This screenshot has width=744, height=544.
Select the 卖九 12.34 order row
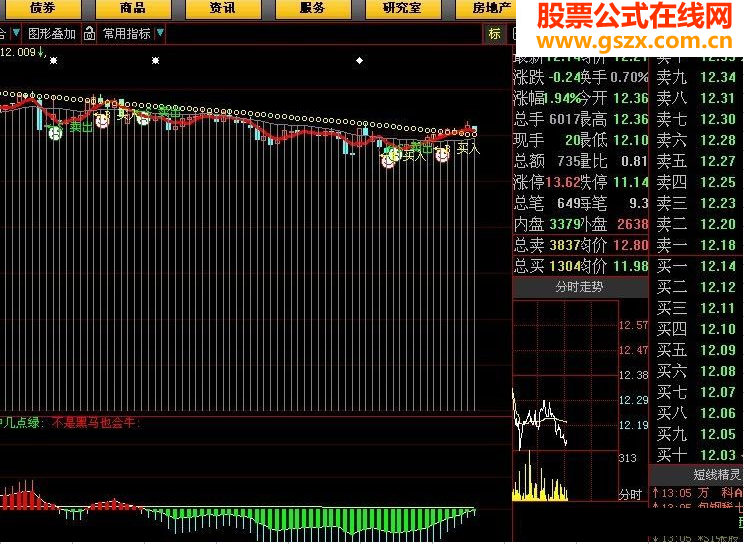coord(696,77)
